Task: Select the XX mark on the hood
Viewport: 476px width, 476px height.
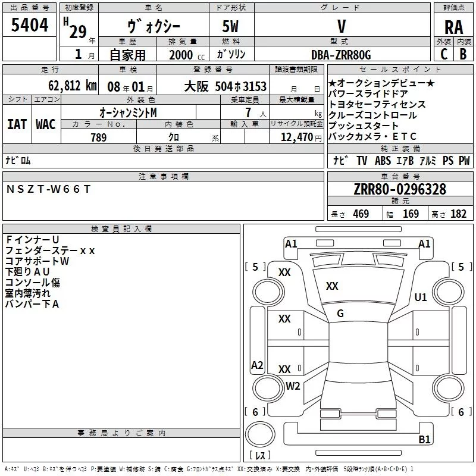Action: [332, 286]
